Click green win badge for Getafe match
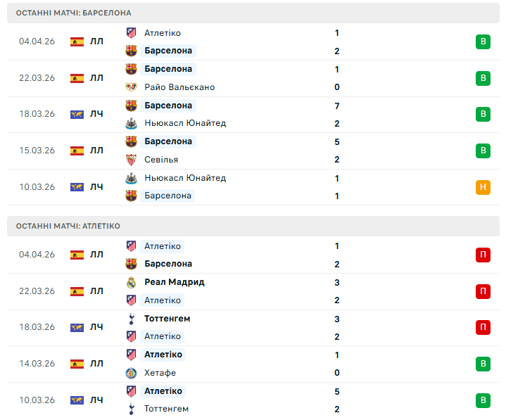 coord(483,364)
